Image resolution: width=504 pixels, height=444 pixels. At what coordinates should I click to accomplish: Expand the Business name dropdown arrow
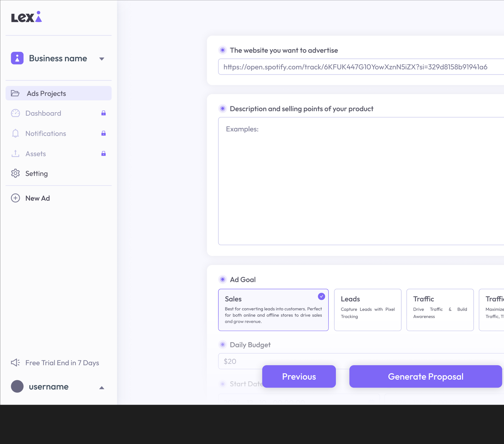pyautogui.click(x=102, y=59)
